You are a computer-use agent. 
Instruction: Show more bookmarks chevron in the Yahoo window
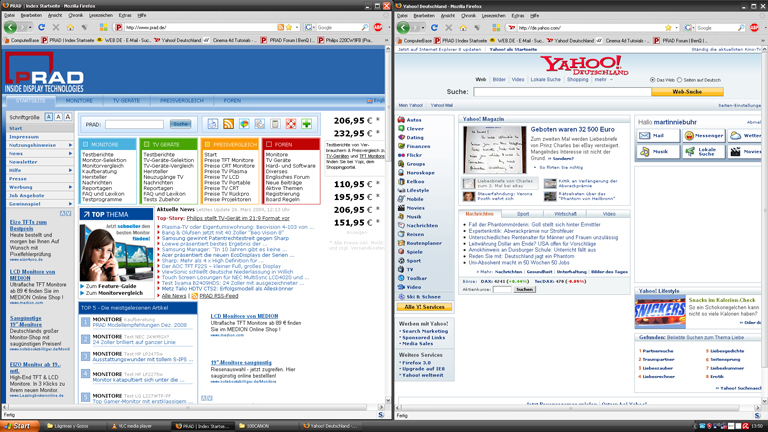(761, 41)
